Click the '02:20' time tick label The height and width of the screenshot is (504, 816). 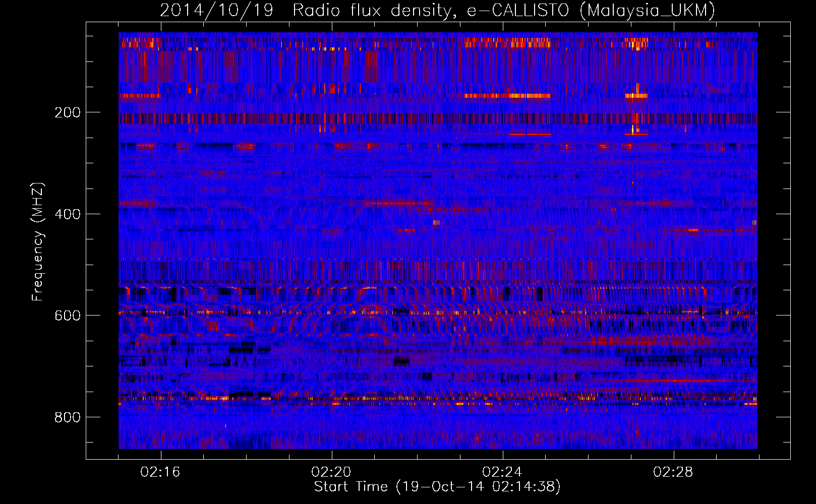pyautogui.click(x=331, y=472)
